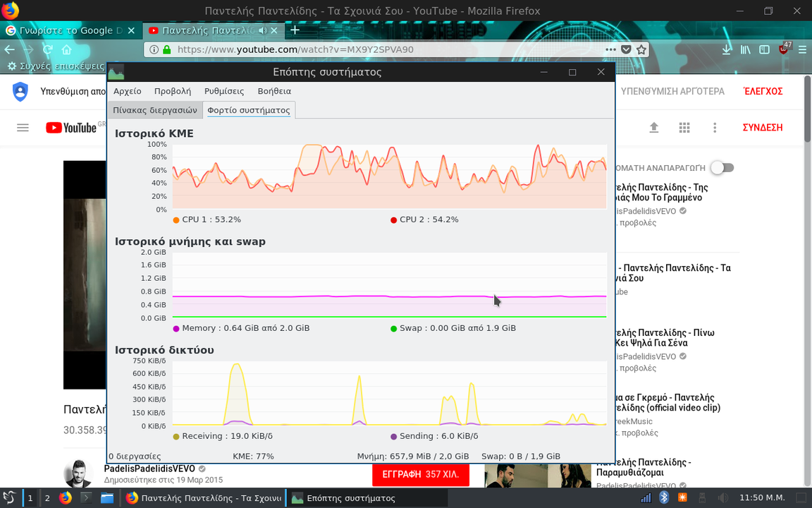This screenshot has height=508, width=812.
Task: Select Φορτίο συστήματος tab
Action: (x=249, y=110)
